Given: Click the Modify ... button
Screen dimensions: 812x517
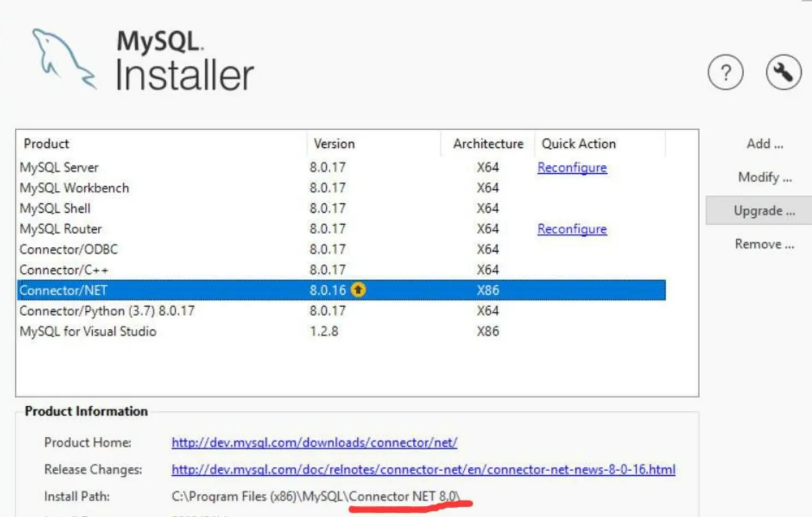Looking at the screenshot, I should tap(765, 177).
